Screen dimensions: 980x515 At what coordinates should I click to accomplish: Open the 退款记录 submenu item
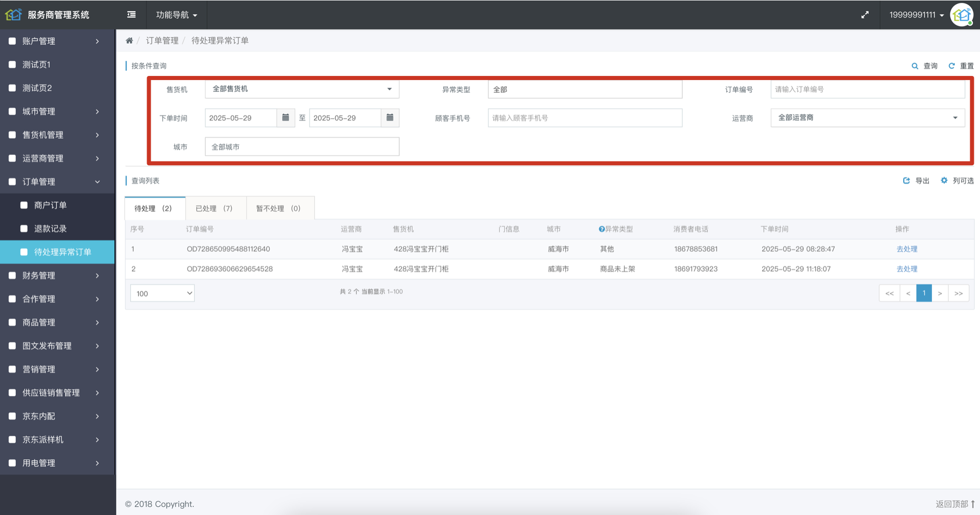pyautogui.click(x=57, y=228)
